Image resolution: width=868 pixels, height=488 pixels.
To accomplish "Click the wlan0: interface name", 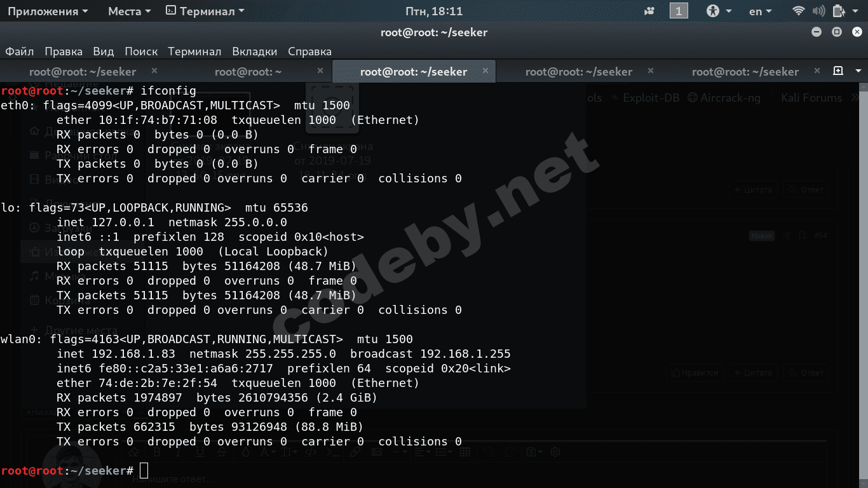I will pos(21,339).
